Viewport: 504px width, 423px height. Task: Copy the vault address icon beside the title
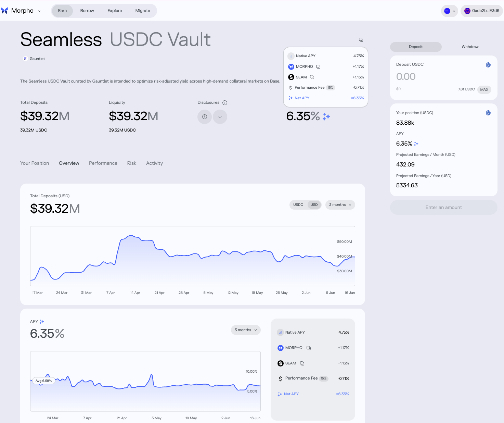(x=361, y=40)
